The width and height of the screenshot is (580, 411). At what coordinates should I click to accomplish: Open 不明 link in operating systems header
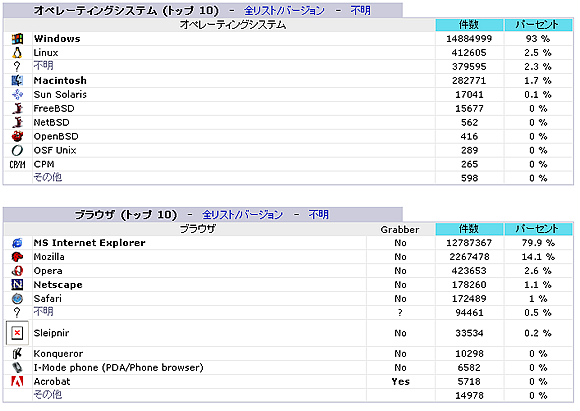tap(360, 10)
